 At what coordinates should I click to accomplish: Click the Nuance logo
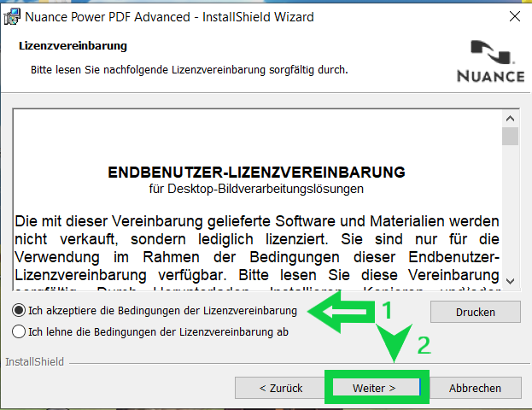click(x=491, y=61)
